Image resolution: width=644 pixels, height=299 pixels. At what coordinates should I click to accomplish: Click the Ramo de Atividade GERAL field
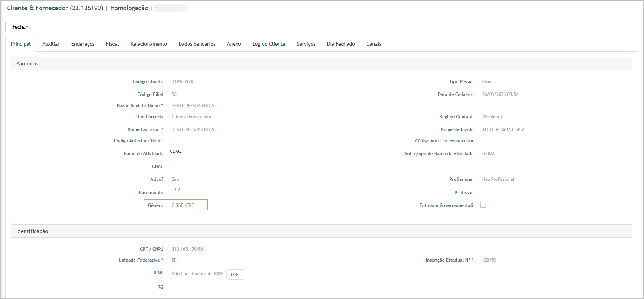(176, 151)
